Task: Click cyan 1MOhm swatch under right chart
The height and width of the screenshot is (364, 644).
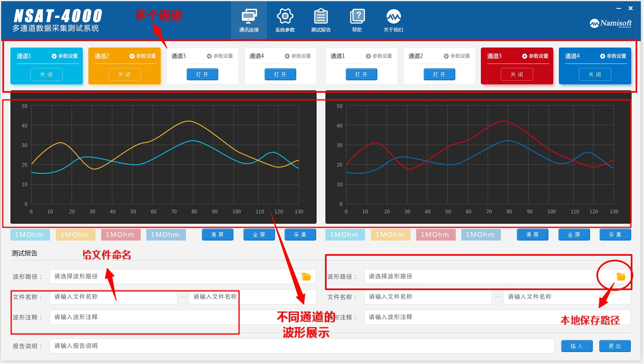Action: pyautogui.click(x=345, y=235)
